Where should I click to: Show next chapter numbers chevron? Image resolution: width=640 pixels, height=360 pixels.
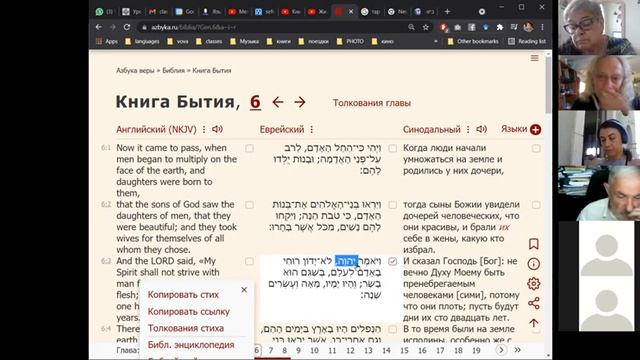(x=501, y=350)
